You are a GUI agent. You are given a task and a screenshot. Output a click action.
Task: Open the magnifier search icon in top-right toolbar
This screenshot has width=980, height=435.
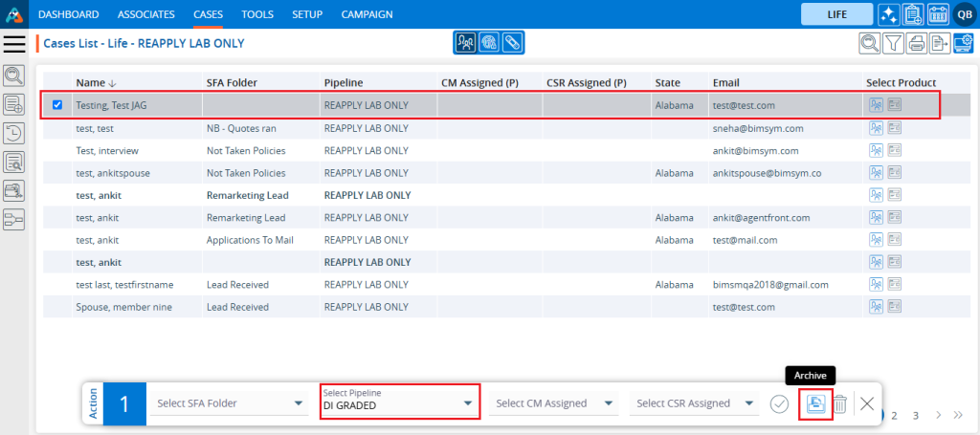(868, 43)
